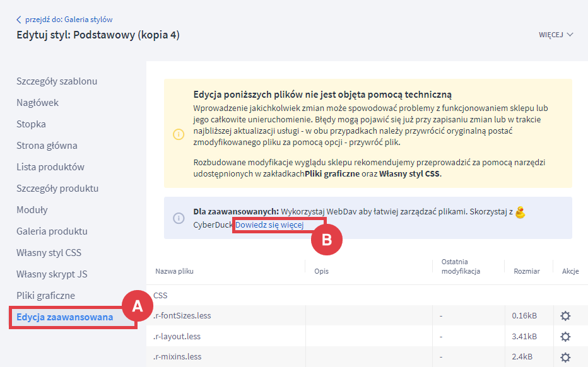Open the Dowiedz się więcej link
The height and width of the screenshot is (367, 588).
pyautogui.click(x=269, y=225)
